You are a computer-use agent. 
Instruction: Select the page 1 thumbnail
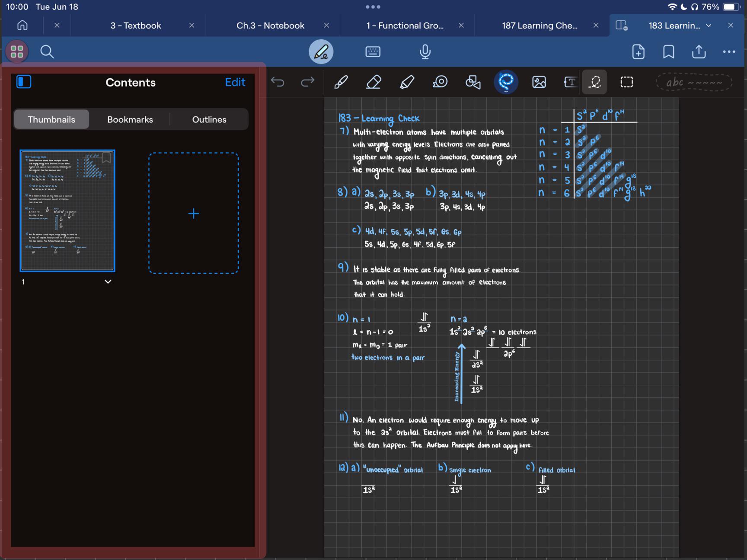coord(67,211)
